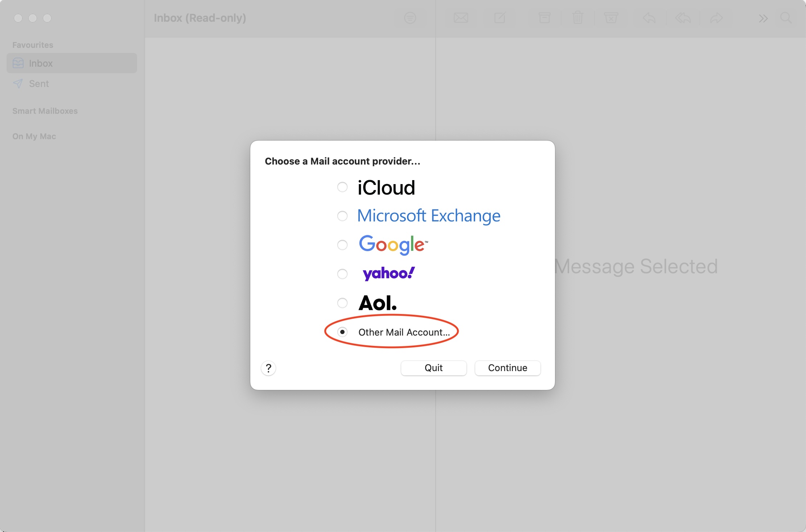Click the Quit button
The width and height of the screenshot is (806, 532).
coord(433,368)
